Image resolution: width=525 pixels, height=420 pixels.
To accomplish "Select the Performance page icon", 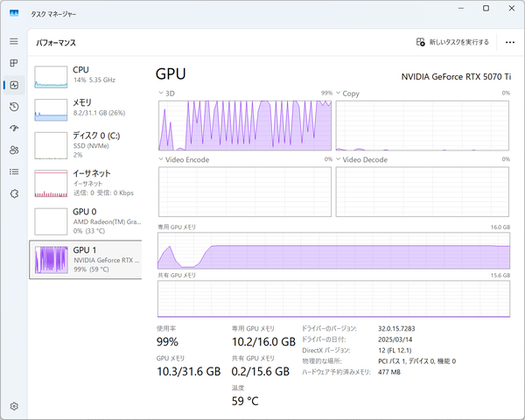I will [13, 85].
